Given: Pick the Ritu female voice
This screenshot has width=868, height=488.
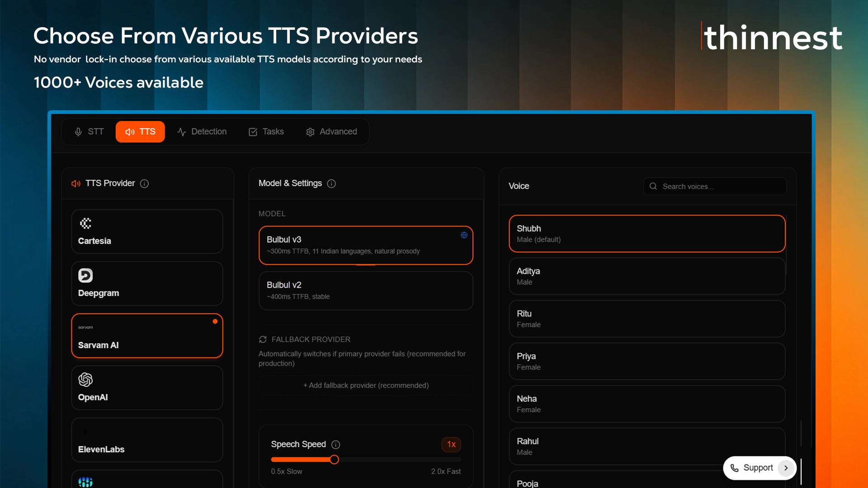Looking at the screenshot, I should click(647, 319).
